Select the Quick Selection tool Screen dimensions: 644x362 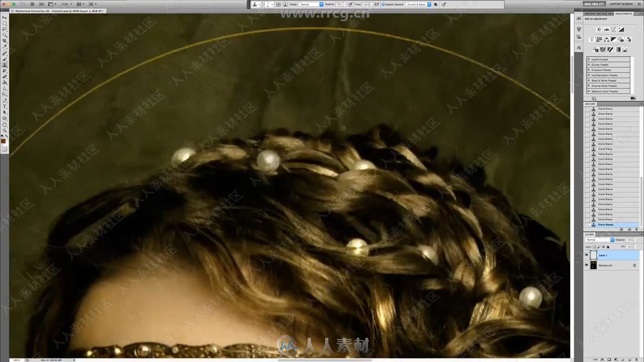(5, 35)
